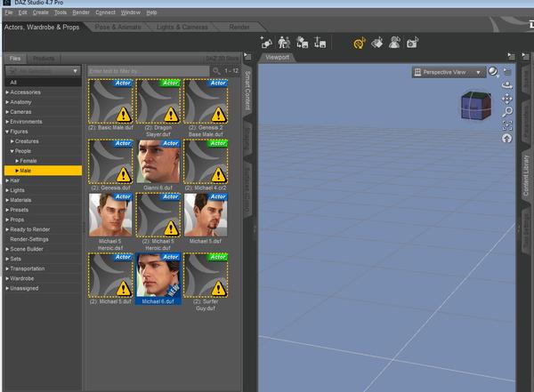Select the Male category row

43,171
